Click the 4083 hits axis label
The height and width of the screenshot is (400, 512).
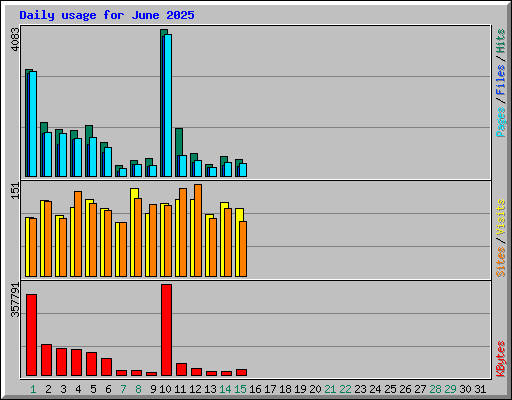(16, 40)
